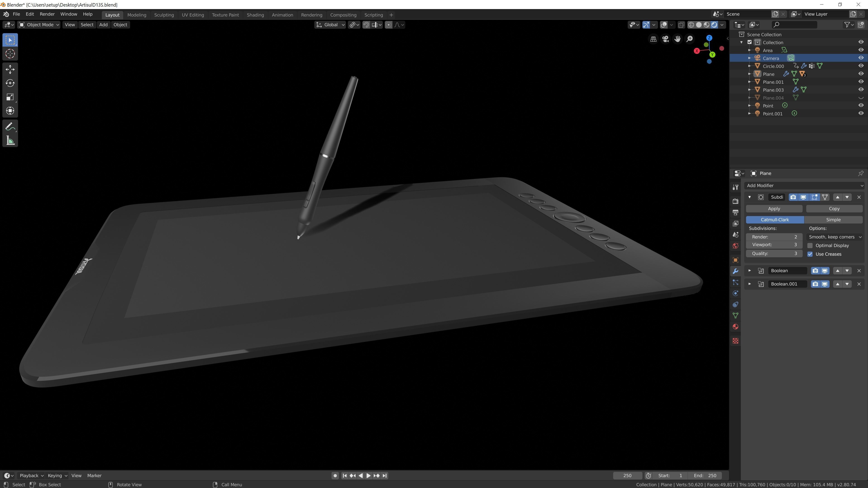Open the viewport Add menu
This screenshot has width=868, height=488.
103,25
